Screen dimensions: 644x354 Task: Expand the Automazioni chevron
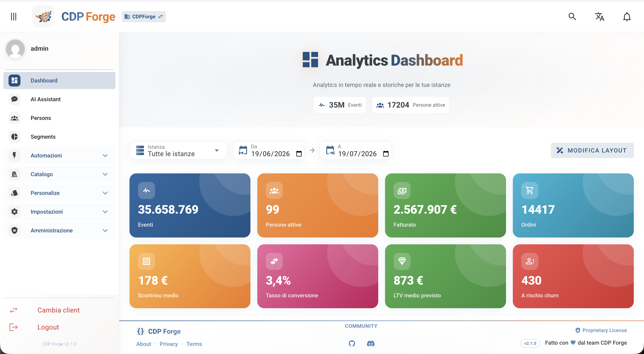coord(105,155)
